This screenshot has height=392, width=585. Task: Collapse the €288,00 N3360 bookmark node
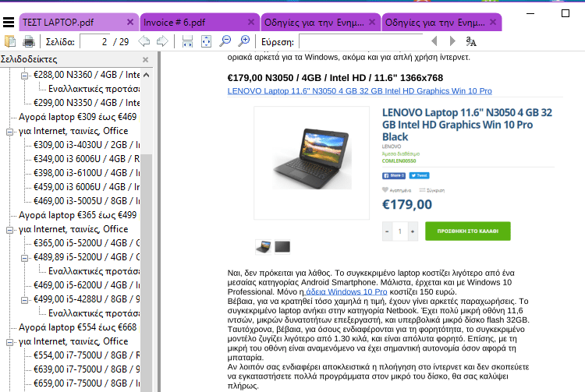tap(24, 76)
